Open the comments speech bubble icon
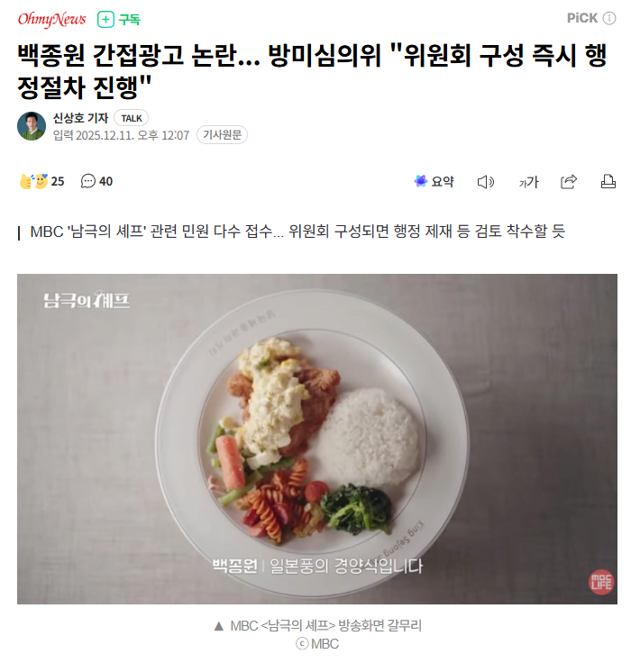 pos(88,181)
